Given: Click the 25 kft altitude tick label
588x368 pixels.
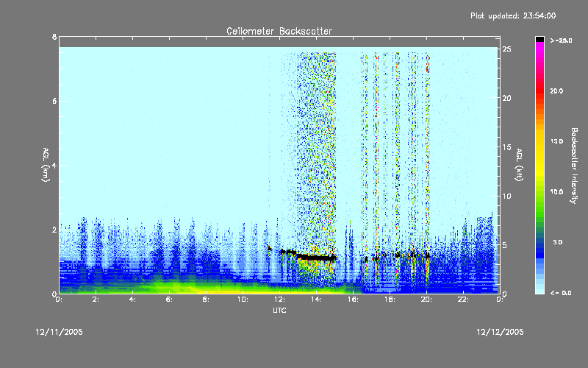Looking at the screenshot, I should click(507, 49).
